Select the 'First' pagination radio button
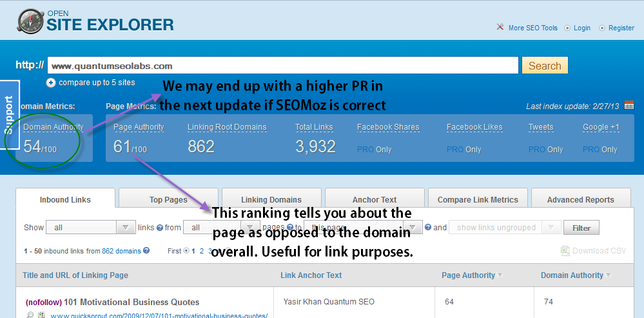644x318 pixels. point(187,250)
